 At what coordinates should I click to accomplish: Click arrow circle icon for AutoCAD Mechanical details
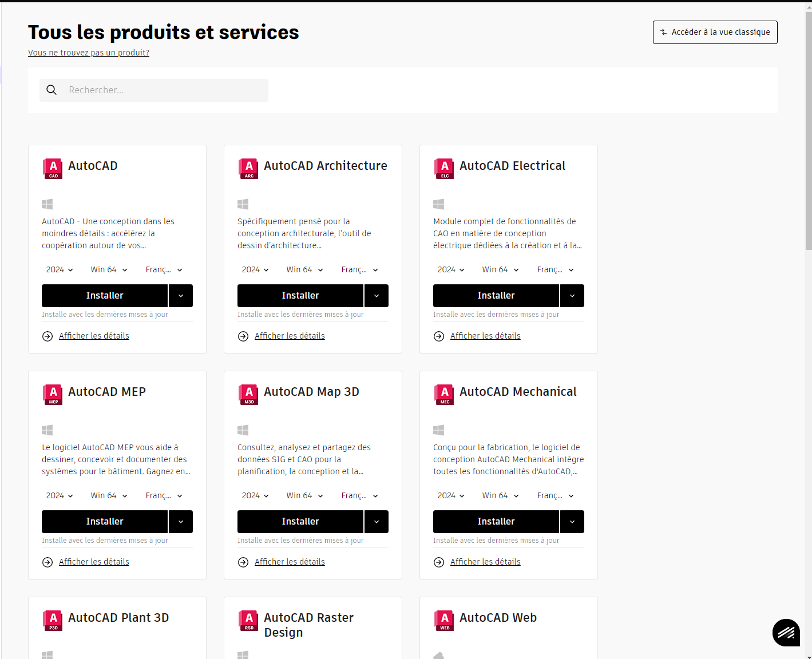click(439, 562)
